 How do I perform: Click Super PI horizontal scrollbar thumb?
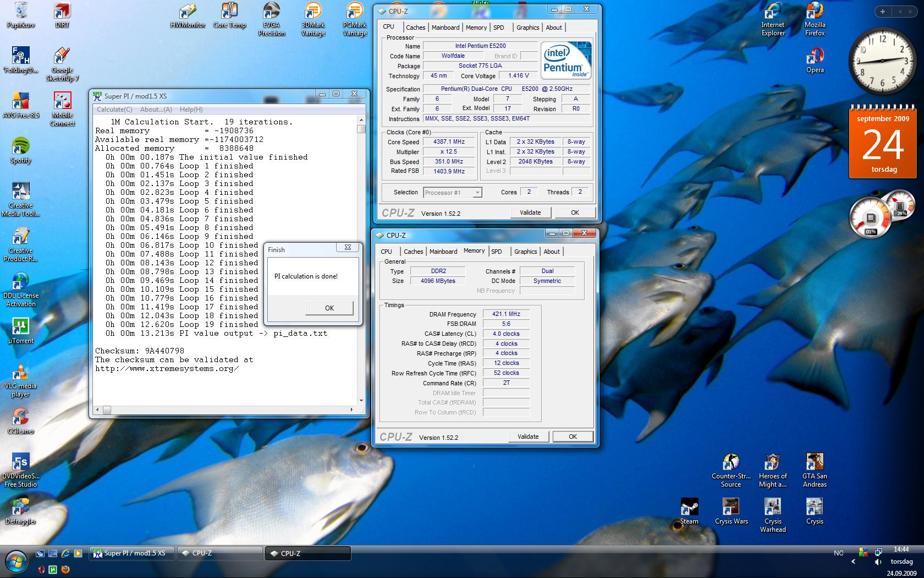tap(107, 410)
